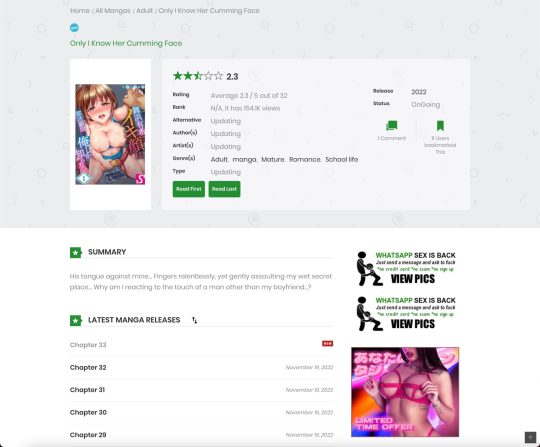Click the 2022 release year link
The image size is (540, 447).
click(x=419, y=92)
